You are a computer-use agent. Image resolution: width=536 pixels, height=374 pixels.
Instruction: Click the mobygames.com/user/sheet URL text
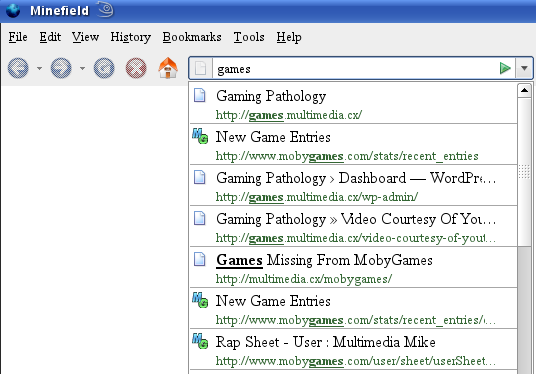tap(356, 361)
